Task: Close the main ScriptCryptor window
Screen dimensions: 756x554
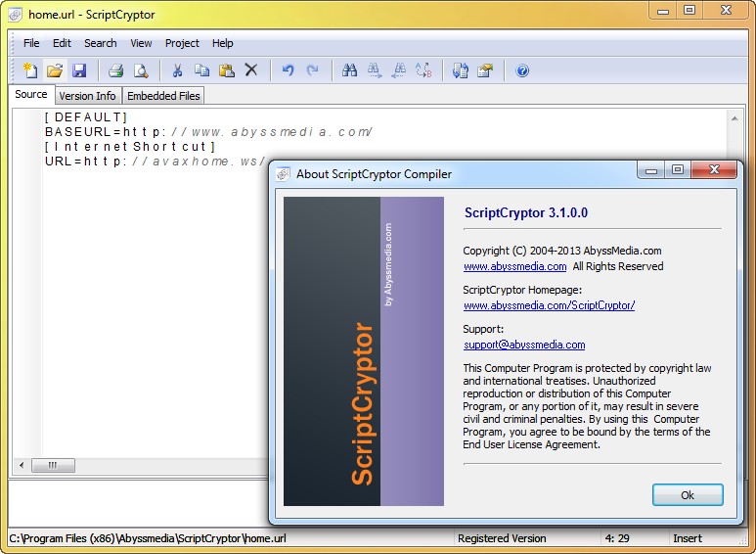Action: (x=726, y=10)
